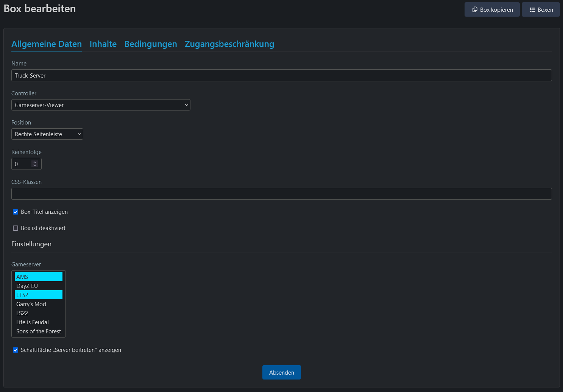Screen dimensions: 563x392
Task: Click the list icon in Boxen button
Action: click(x=532, y=10)
